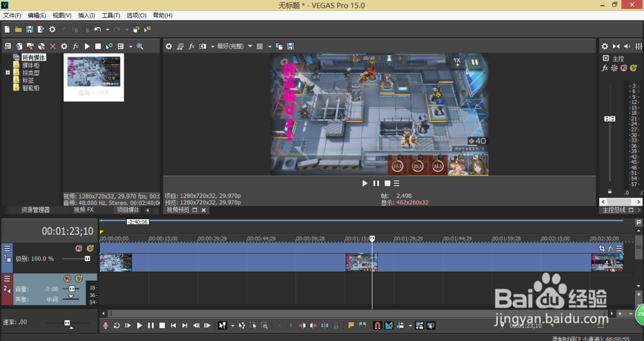The height and width of the screenshot is (341, 644).
Task: Arm recording with microphone icon
Action: [106, 326]
